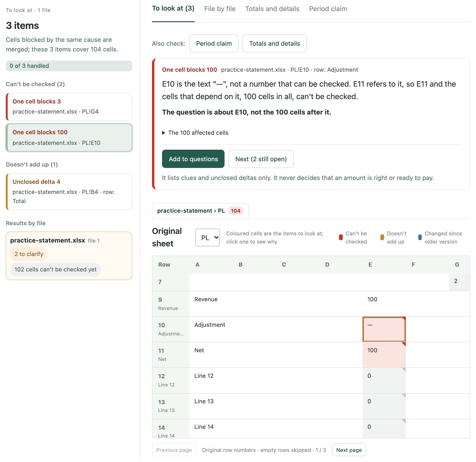Screen dimensions: 476x462
Task: Click Add to questions button
Action: click(x=194, y=159)
